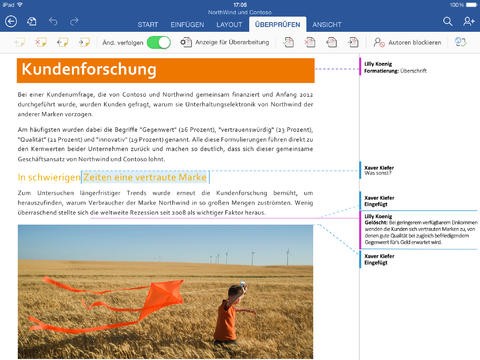Tap the 17:06 clock in status bar

pos(240,5)
